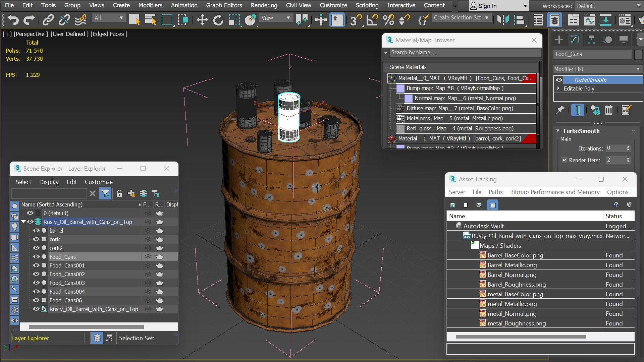Open the Rendering menu

(264, 5)
